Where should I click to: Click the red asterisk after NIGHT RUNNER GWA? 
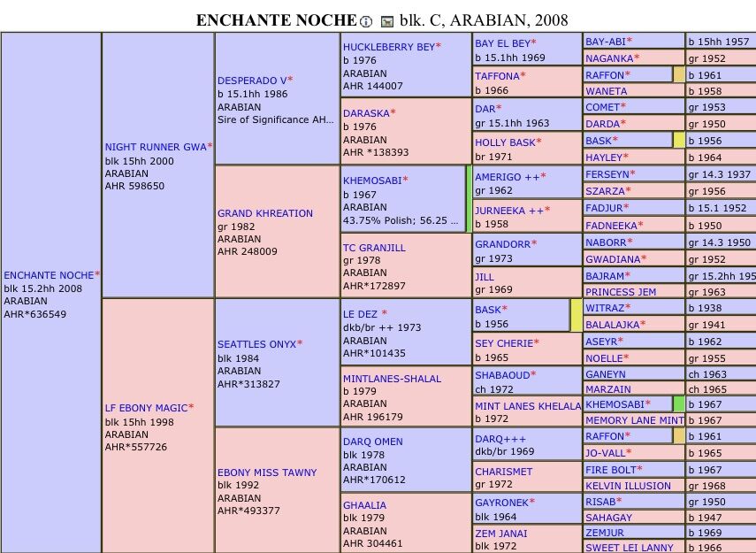click(x=210, y=146)
